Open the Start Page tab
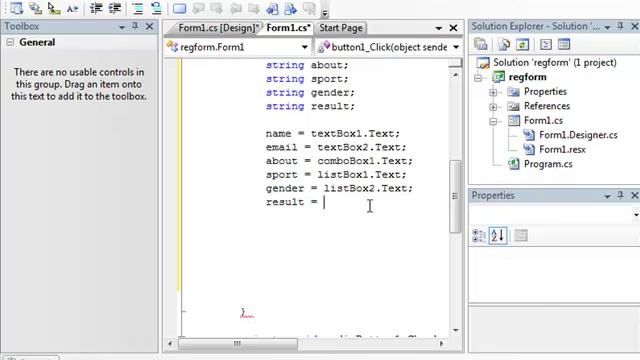Image resolution: width=640 pixels, height=360 pixels. coord(340,28)
